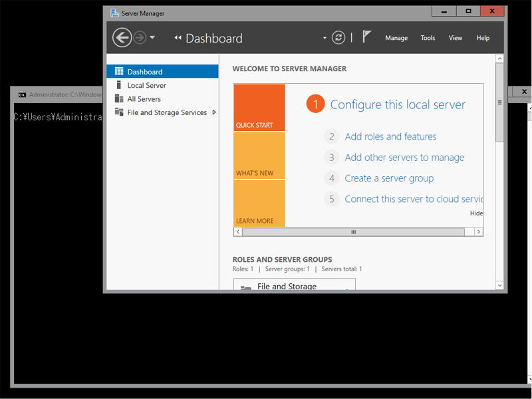Open the navigation history dropdown arrow

coord(152,37)
